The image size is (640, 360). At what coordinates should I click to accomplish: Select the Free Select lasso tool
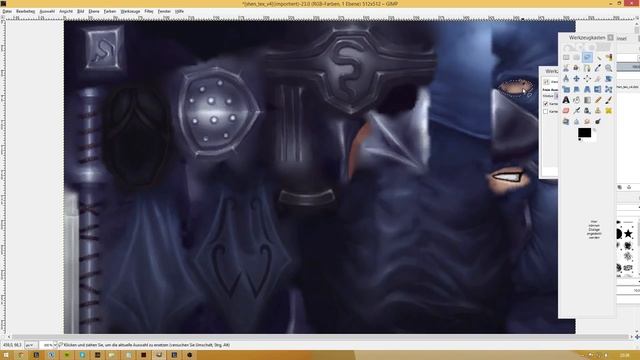tap(587, 57)
